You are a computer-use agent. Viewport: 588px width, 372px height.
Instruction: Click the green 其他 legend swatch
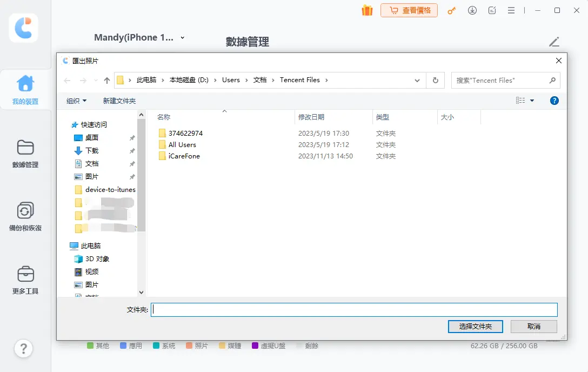[x=90, y=346]
